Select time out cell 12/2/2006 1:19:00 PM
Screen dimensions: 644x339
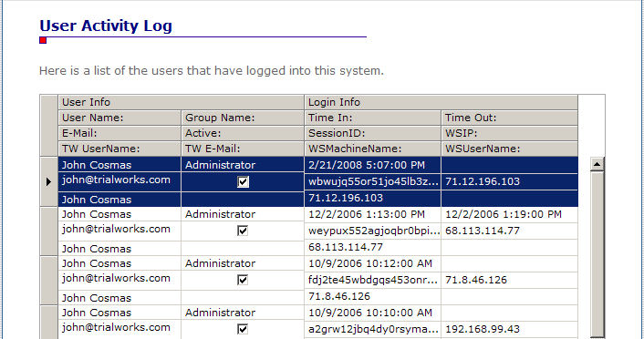tap(509, 214)
